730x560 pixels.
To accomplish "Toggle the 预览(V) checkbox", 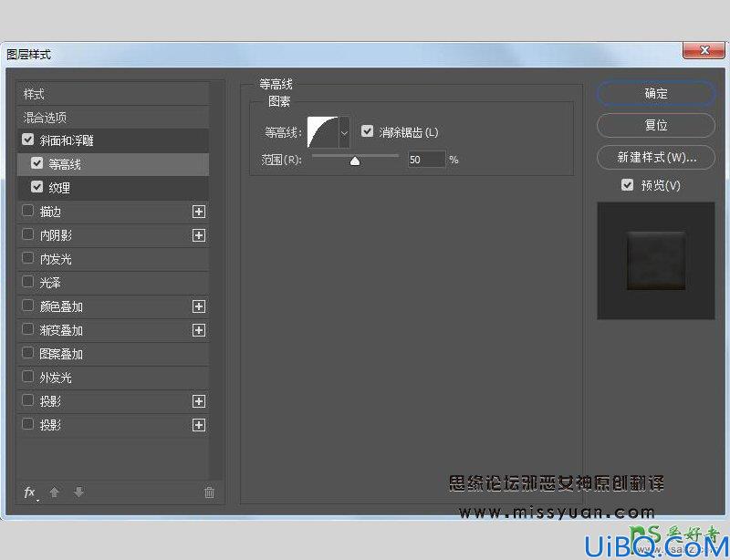I will [x=627, y=185].
